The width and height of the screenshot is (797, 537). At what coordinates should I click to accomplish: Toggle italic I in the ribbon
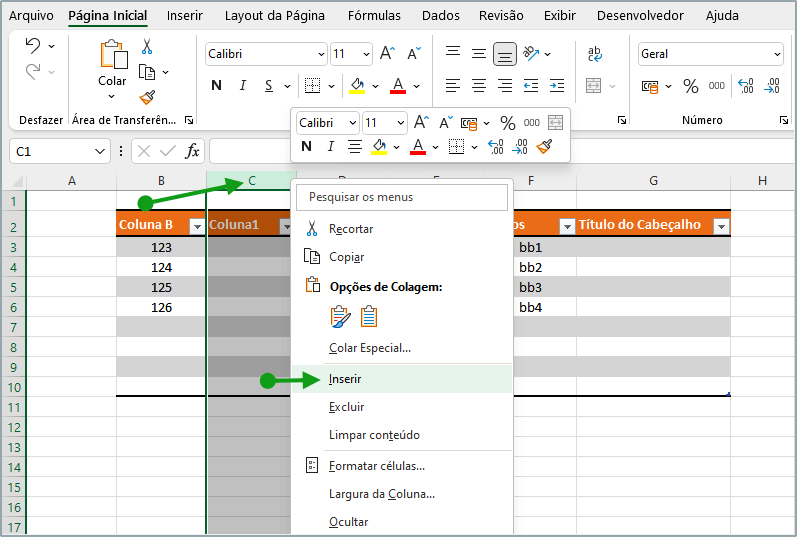[x=243, y=85]
